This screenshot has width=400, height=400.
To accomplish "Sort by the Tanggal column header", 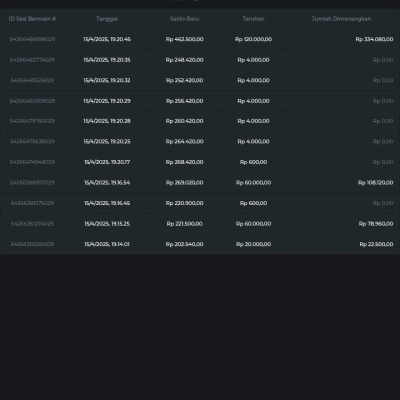I will click(107, 19).
